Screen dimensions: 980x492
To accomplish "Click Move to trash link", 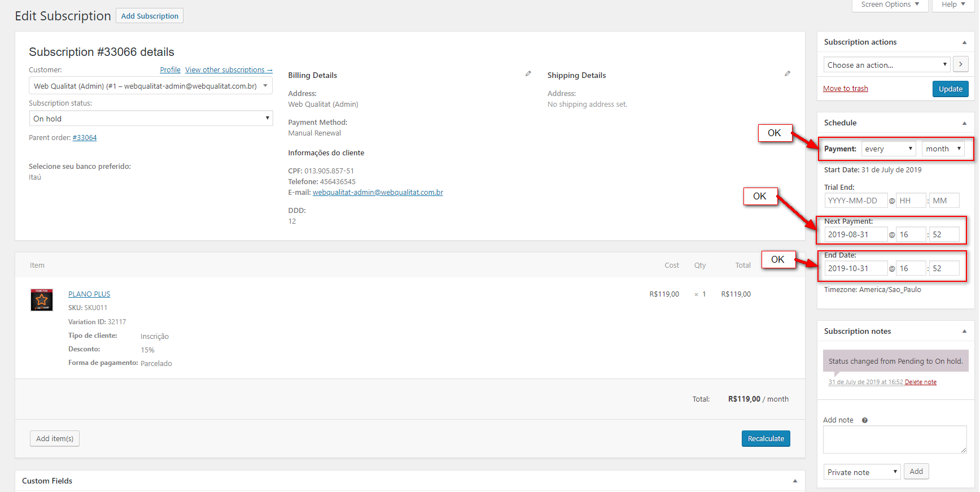I will [845, 89].
